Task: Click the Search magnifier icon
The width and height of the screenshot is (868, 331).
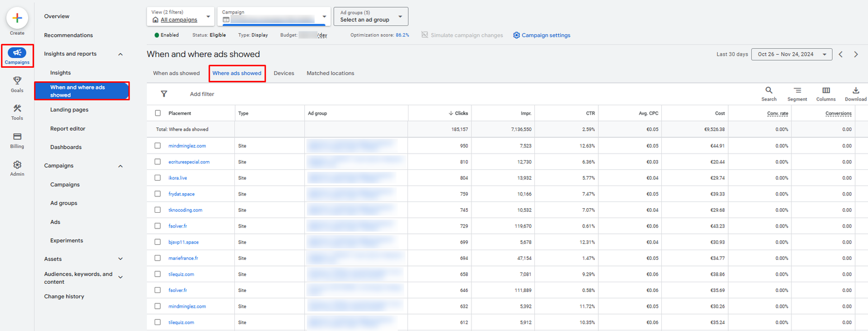Action: pyautogui.click(x=769, y=90)
